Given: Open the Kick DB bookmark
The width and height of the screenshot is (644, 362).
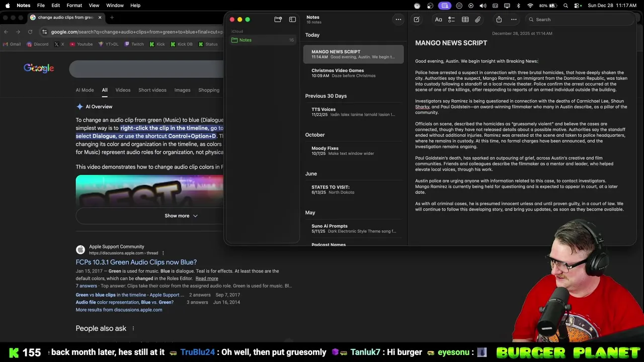Looking at the screenshot, I should point(182,44).
